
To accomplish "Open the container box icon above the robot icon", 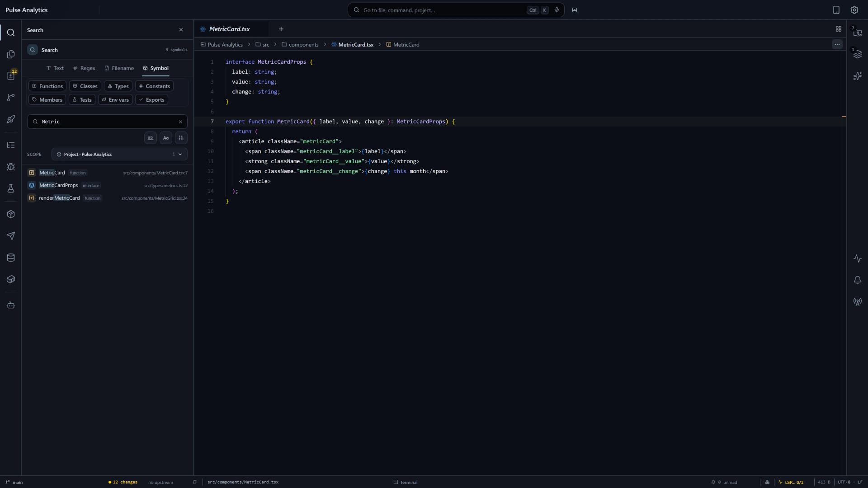I will tap(11, 279).
